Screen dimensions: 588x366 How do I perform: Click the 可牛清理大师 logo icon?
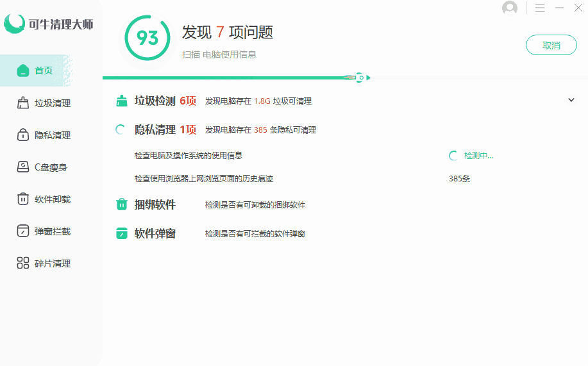(x=14, y=24)
